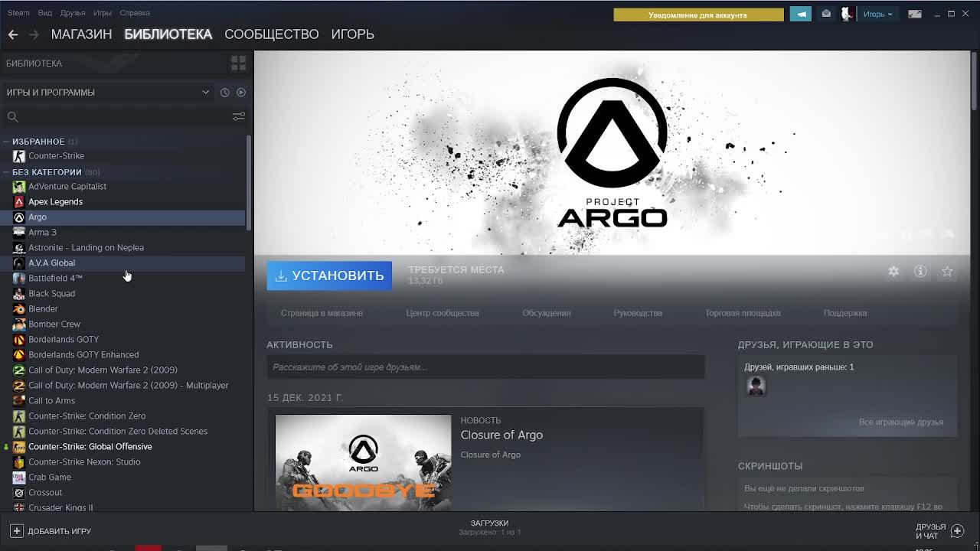
Task: Click Bomber Crew icon
Action: (x=19, y=324)
